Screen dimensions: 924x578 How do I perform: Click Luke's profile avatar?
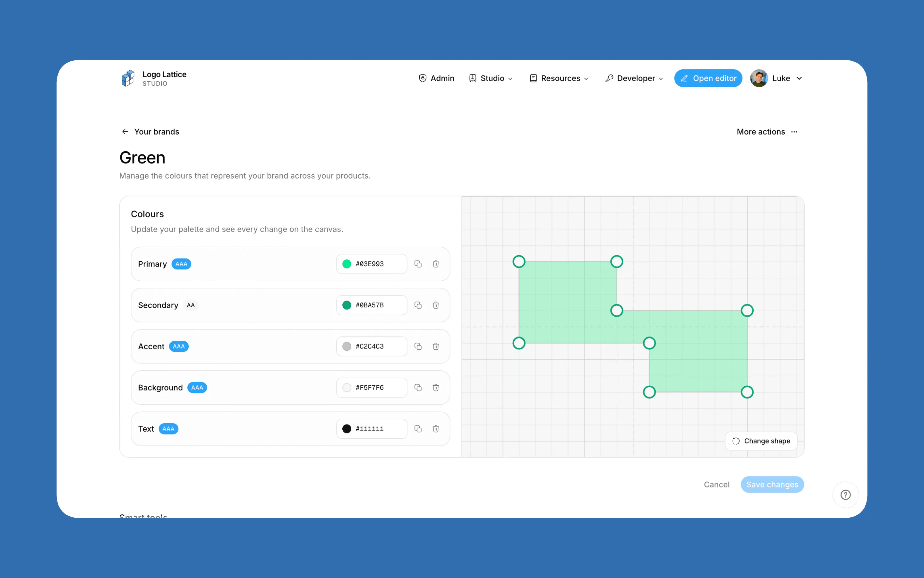coord(759,78)
